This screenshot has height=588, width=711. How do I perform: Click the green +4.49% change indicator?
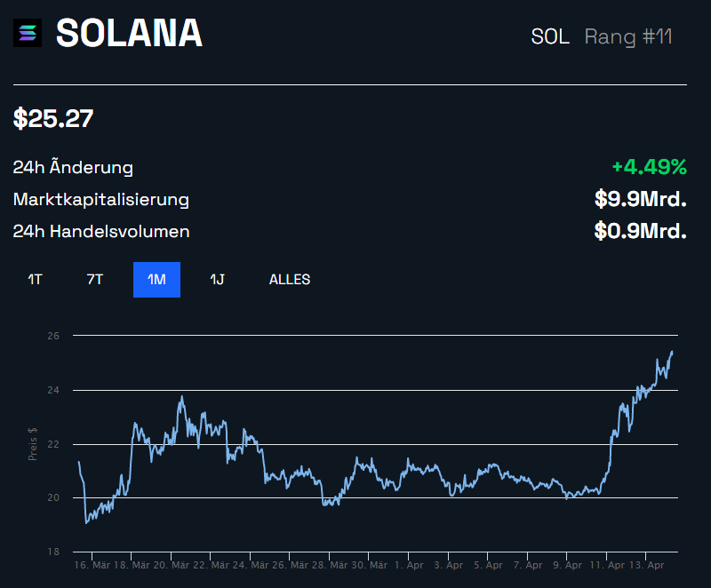coord(649,165)
